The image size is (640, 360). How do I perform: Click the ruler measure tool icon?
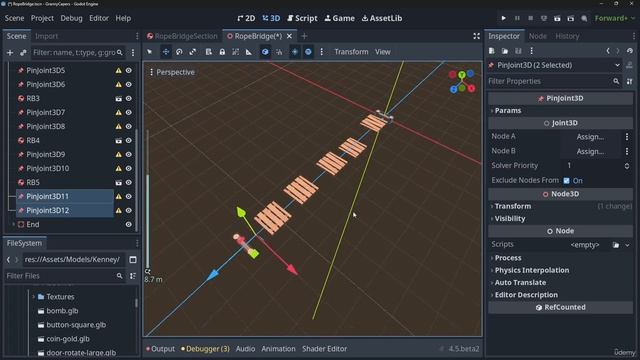(x=249, y=52)
